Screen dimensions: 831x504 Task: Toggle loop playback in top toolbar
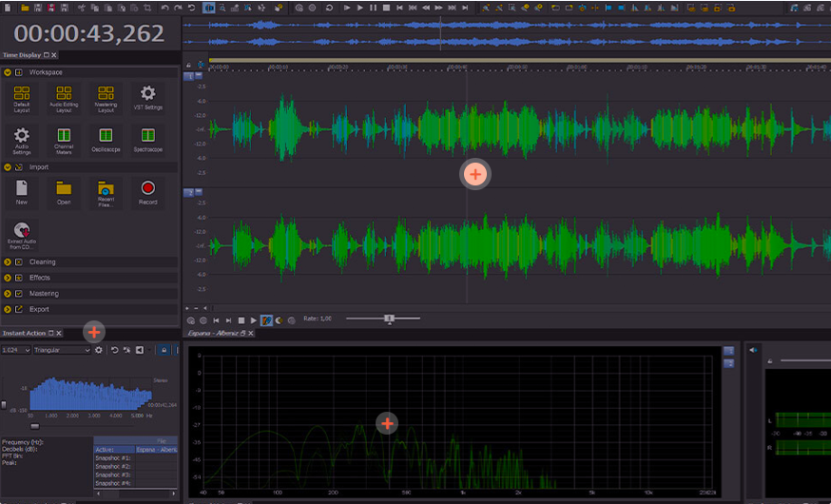click(x=329, y=8)
